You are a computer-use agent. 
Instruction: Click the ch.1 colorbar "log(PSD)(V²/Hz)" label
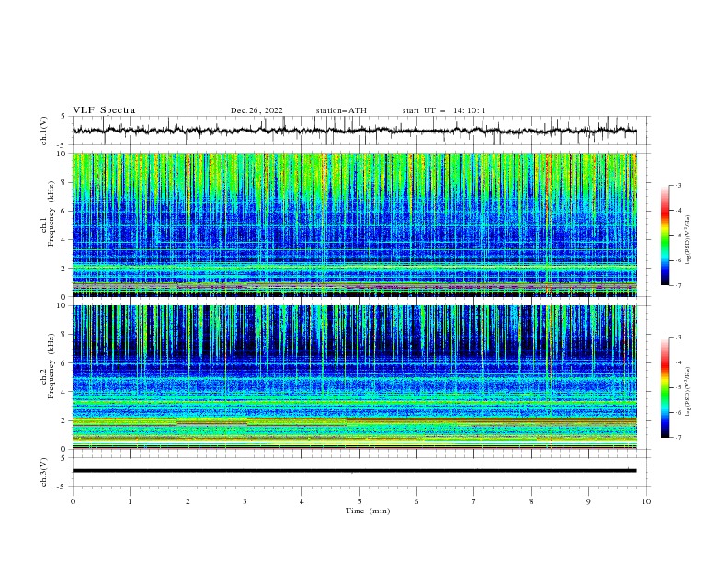click(688, 240)
